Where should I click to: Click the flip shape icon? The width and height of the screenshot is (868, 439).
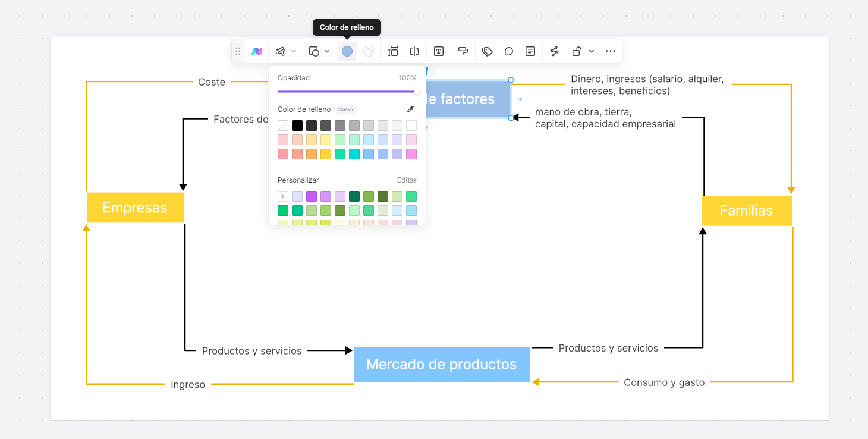pos(414,51)
